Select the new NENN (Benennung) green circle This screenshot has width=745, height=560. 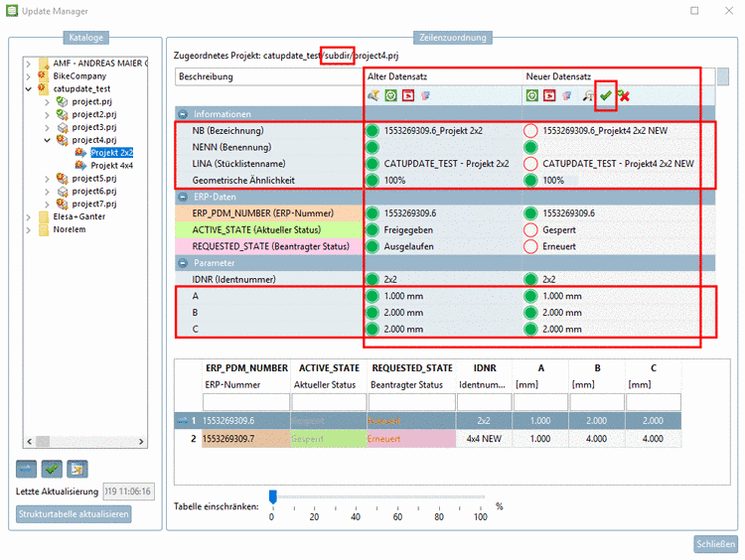[x=530, y=147]
